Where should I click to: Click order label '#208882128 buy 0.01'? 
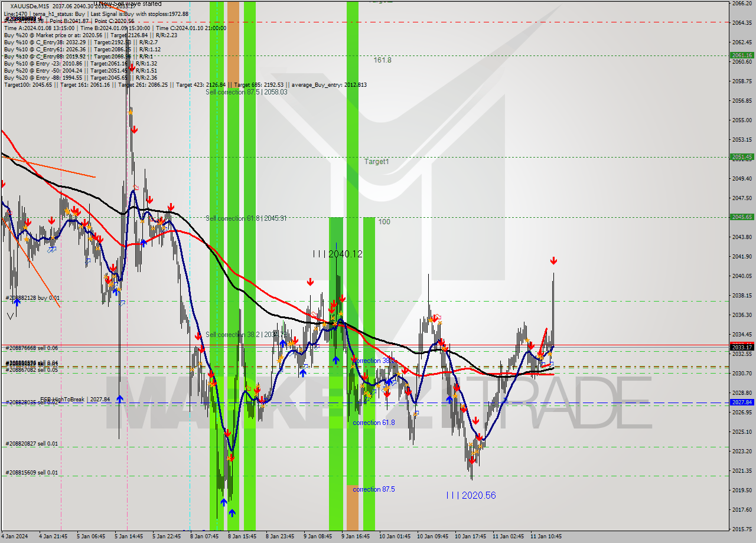pos(32,298)
